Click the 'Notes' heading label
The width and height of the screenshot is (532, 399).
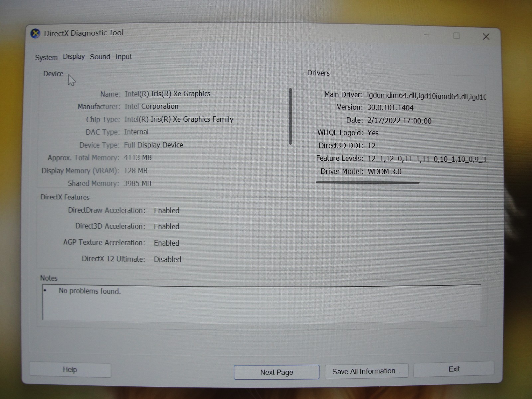(49, 278)
